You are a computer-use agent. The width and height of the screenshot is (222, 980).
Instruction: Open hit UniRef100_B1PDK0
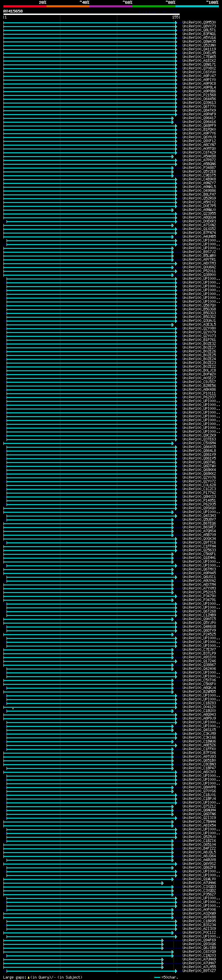(x=199, y=129)
